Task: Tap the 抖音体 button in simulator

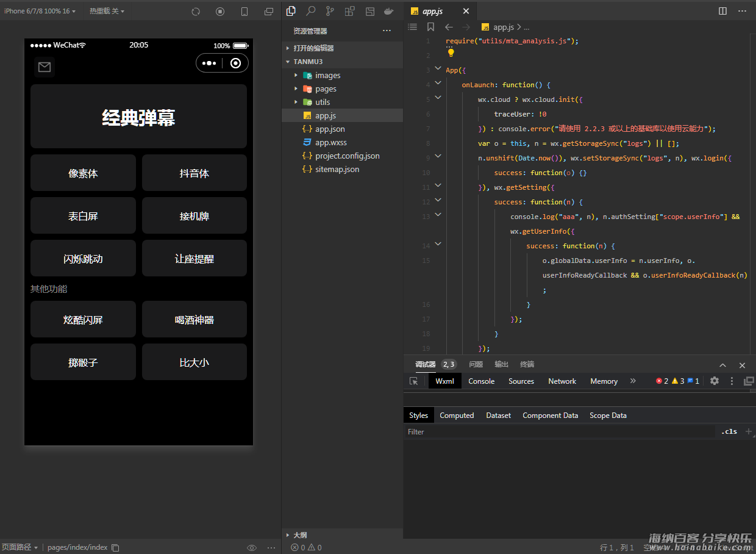Action: tap(194, 173)
